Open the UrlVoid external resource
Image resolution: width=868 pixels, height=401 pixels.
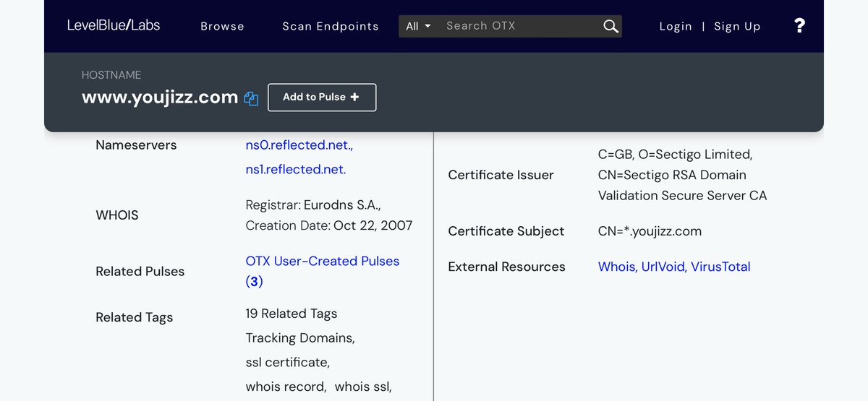pyautogui.click(x=663, y=267)
